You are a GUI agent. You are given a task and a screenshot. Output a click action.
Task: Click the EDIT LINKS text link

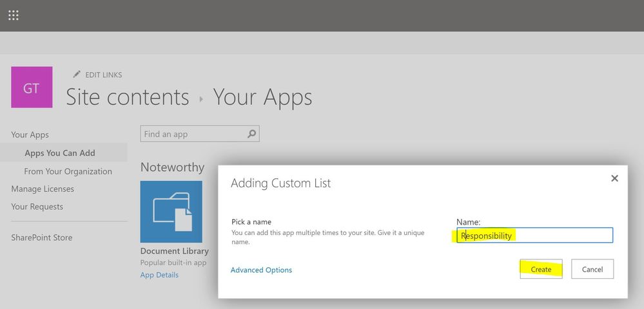pos(104,75)
